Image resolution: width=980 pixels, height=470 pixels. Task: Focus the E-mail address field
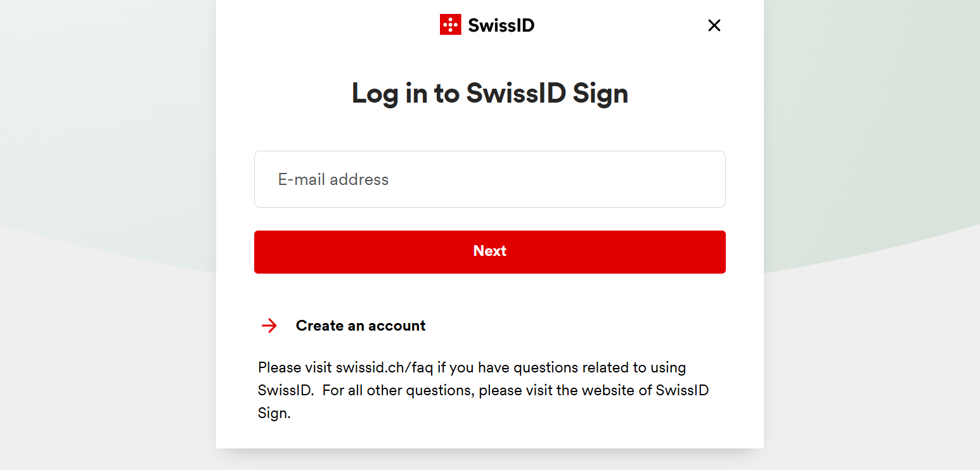click(x=490, y=179)
